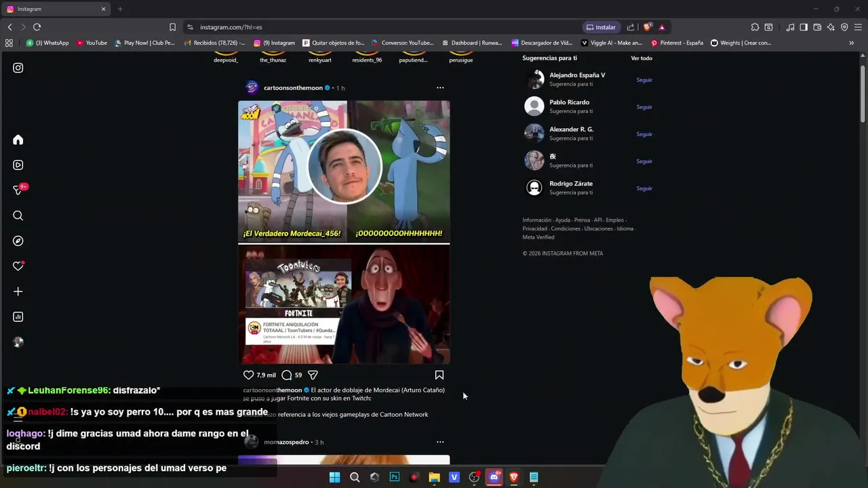Open the Viggle AI bookmark
The width and height of the screenshot is (868, 488).
[612, 43]
